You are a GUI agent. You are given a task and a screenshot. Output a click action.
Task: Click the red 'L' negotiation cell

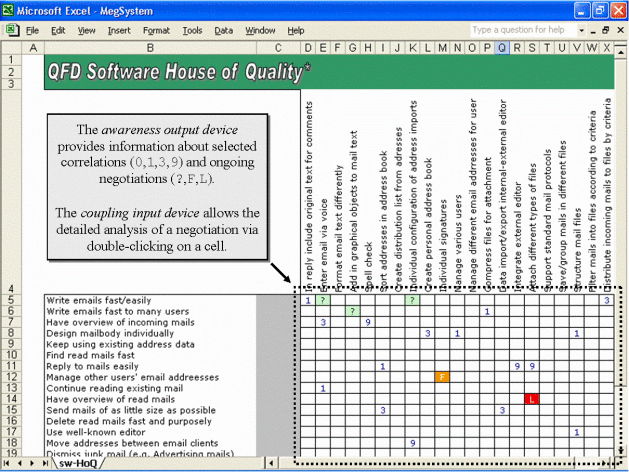pos(532,399)
